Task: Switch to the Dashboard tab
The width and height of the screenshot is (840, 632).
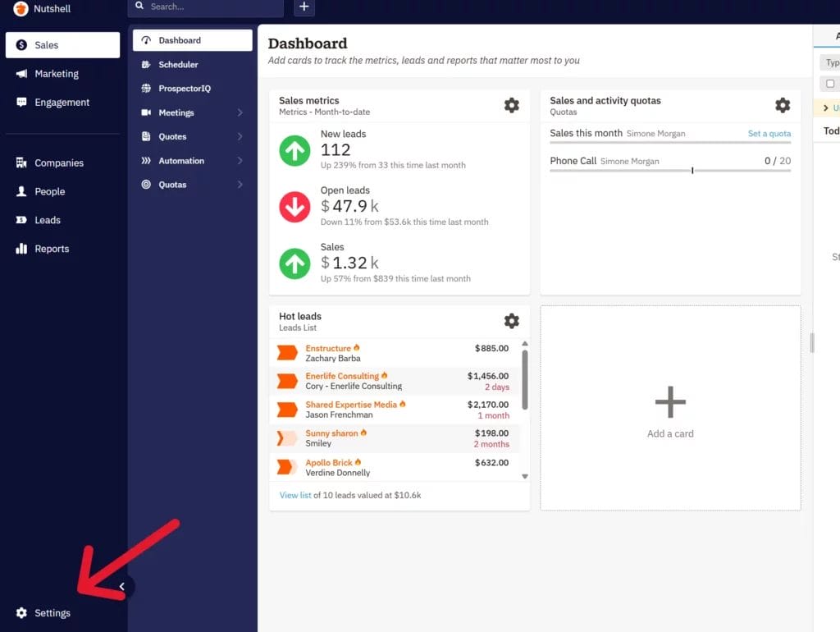Action: (178, 39)
